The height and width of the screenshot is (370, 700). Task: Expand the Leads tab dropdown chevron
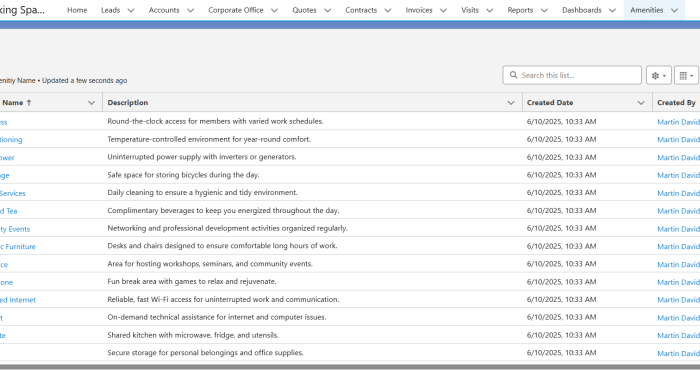tap(131, 10)
